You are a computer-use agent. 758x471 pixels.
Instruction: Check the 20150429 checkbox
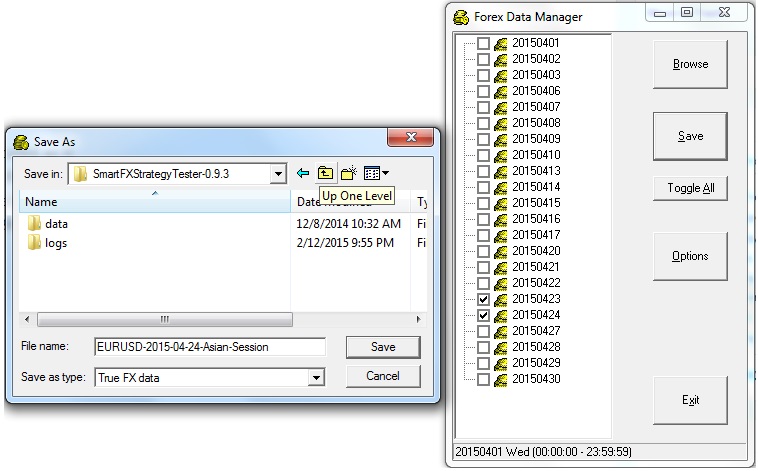pyautogui.click(x=483, y=363)
